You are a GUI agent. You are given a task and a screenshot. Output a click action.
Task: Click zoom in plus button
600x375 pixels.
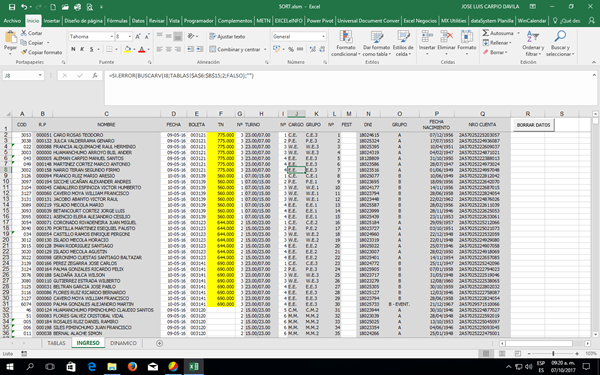click(577, 354)
